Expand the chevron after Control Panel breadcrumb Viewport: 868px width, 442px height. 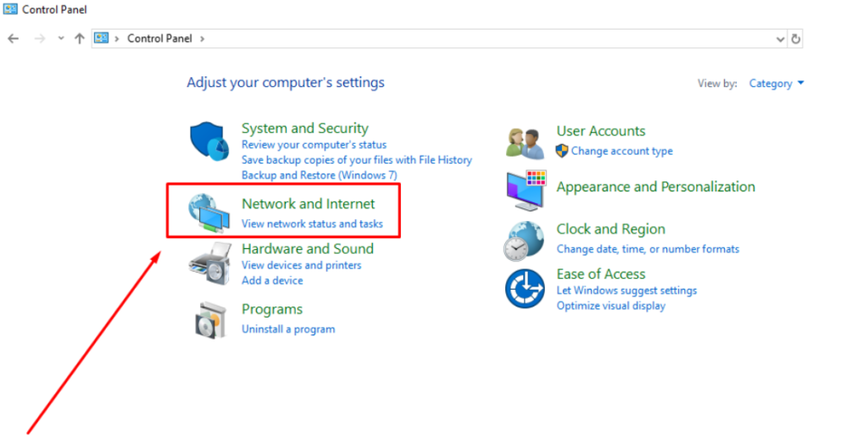[x=202, y=39]
